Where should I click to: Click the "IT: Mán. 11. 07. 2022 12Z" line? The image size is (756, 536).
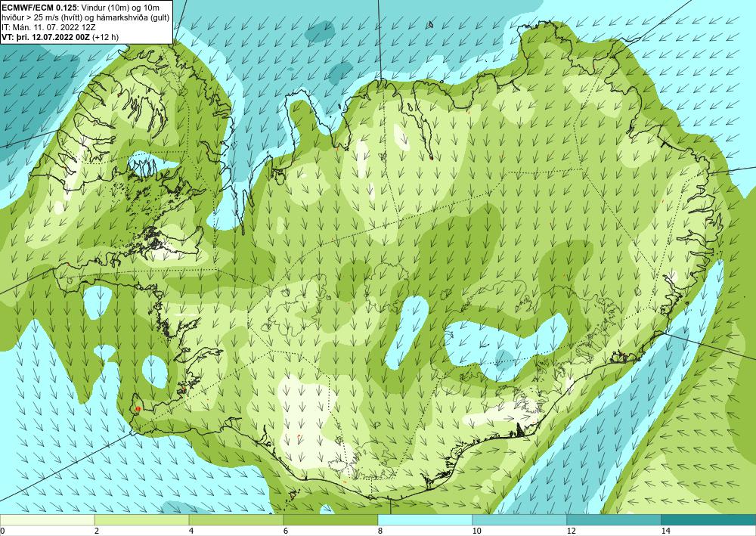pos(48,27)
